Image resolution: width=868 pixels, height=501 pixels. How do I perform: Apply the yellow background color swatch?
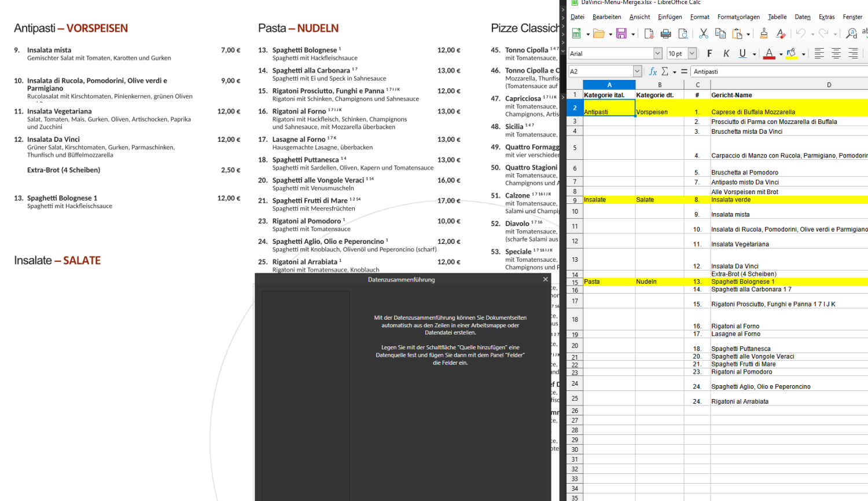(791, 53)
